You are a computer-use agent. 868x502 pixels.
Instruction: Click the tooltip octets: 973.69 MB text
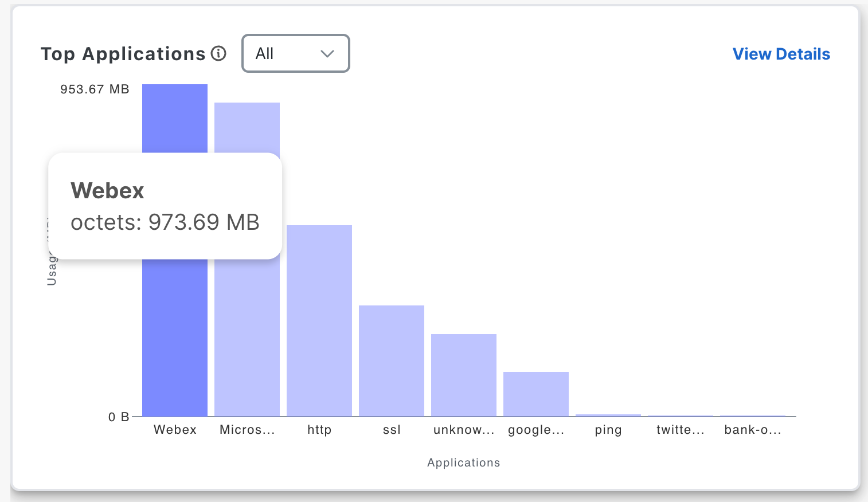click(165, 222)
